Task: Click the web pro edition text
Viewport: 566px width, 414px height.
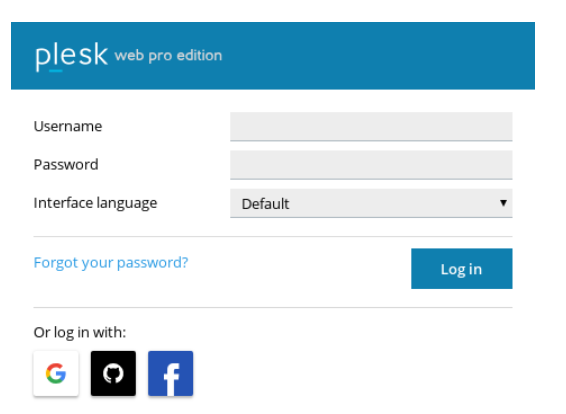Action: [168, 56]
